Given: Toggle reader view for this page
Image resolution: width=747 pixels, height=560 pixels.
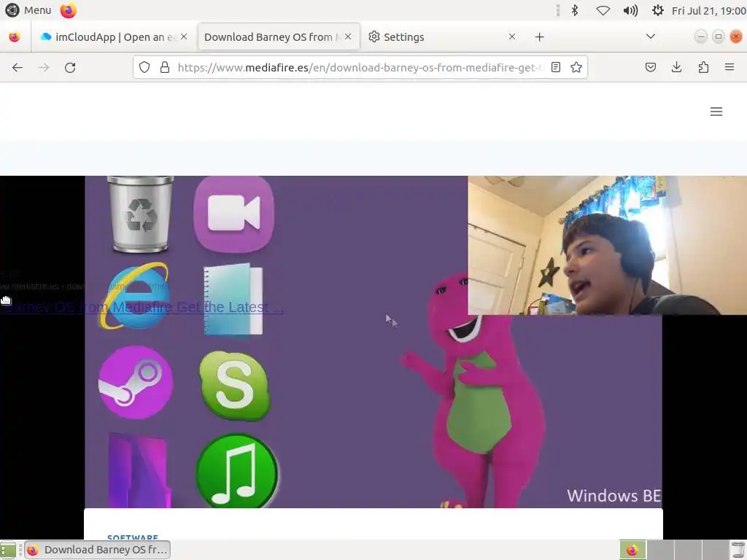Looking at the screenshot, I should pos(555,68).
